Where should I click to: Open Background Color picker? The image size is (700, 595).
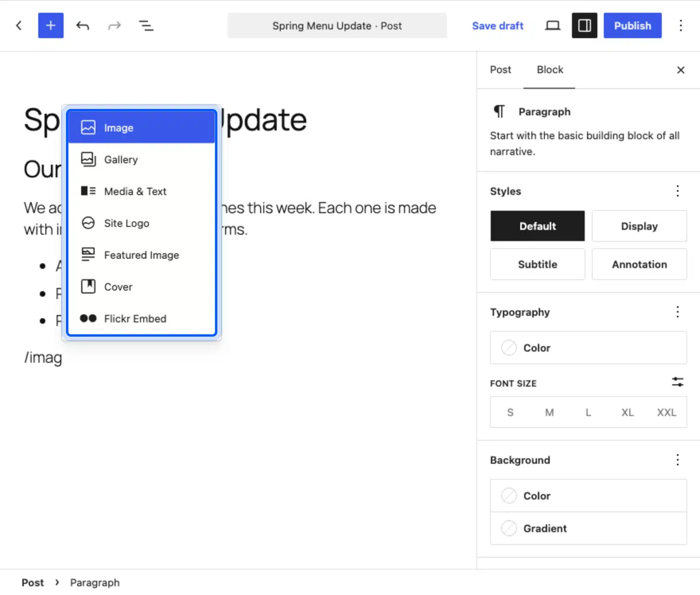point(588,496)
